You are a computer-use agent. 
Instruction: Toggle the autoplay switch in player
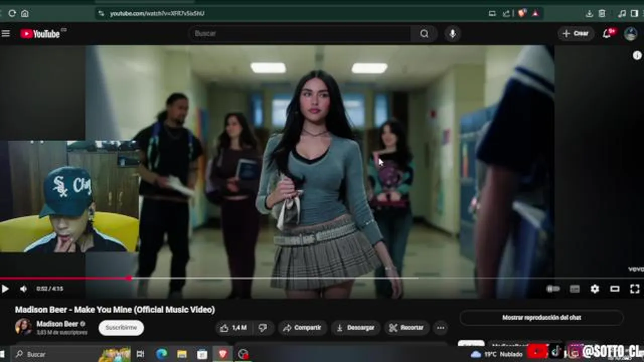(553, 289)
